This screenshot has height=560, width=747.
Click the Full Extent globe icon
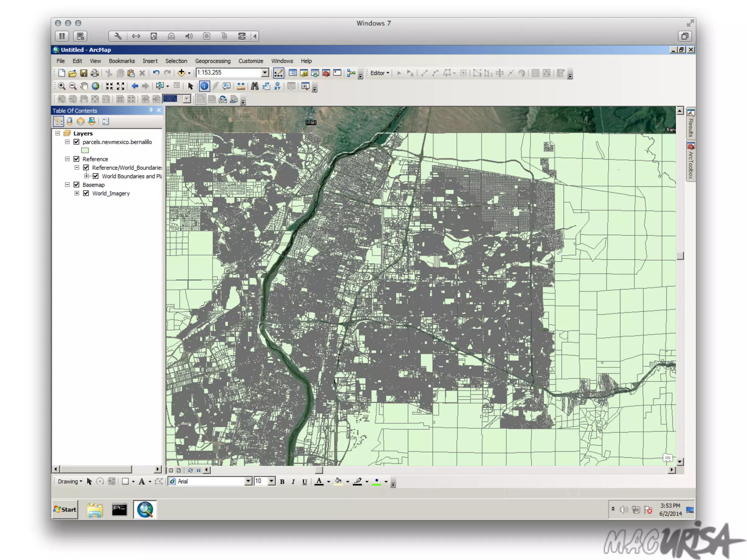[95, 86]
